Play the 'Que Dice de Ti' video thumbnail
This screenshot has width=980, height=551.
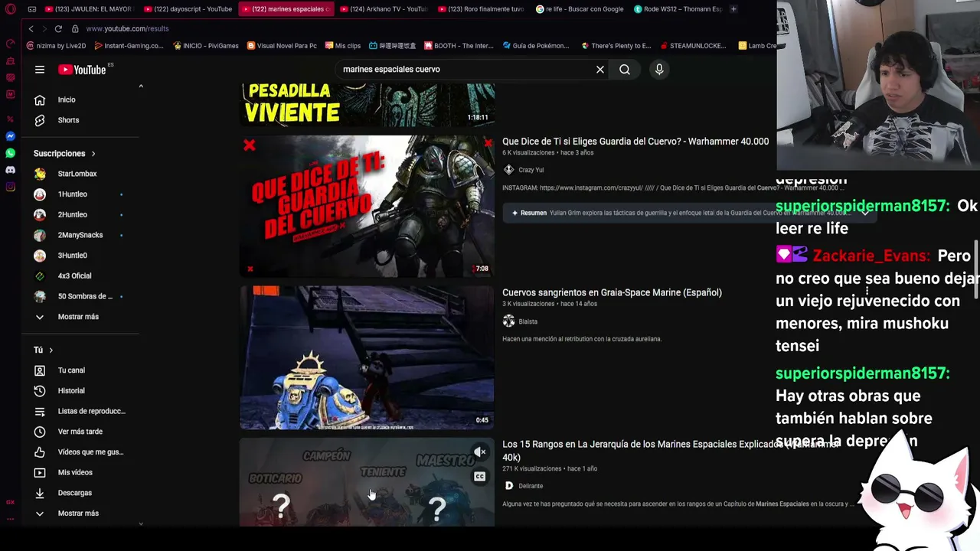pos(367,206)
